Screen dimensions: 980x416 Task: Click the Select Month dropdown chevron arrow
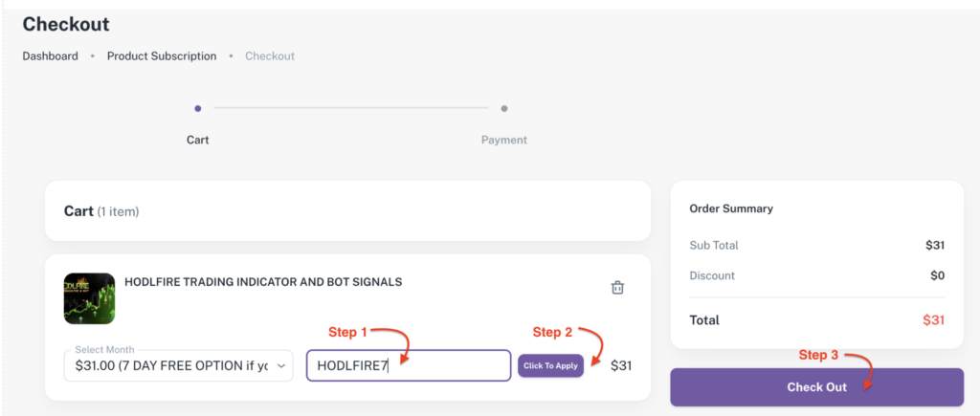coord(281,365)
